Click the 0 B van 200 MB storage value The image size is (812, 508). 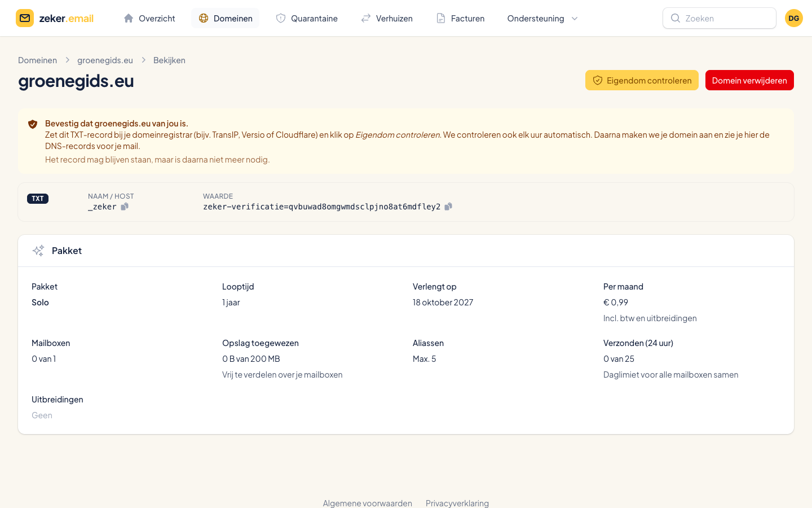coord(251,359)
